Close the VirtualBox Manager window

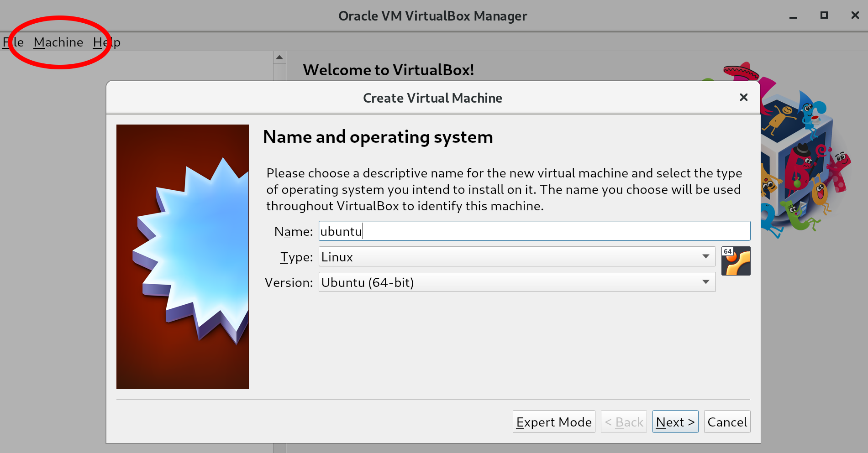click(855, 16)
